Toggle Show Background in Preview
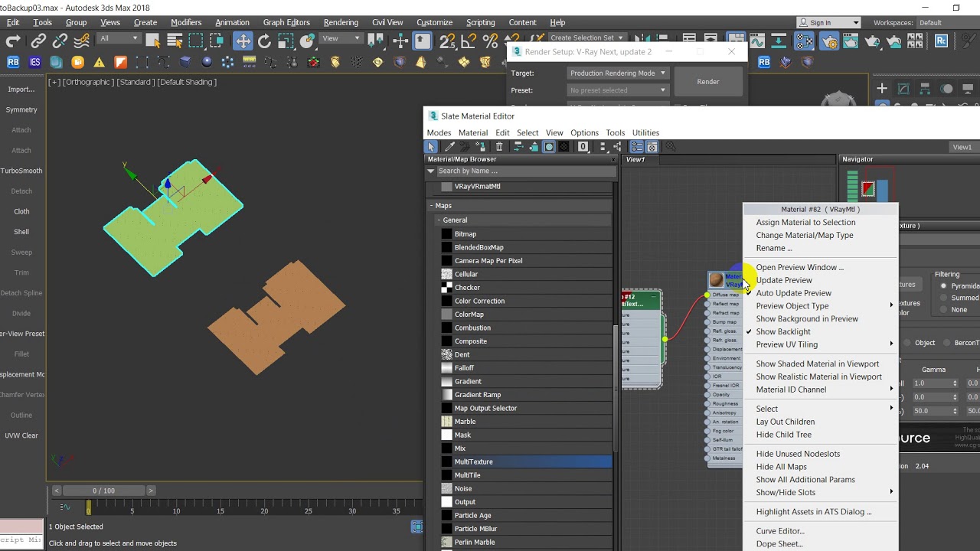980x551 pixels. (x=807, y=318)
